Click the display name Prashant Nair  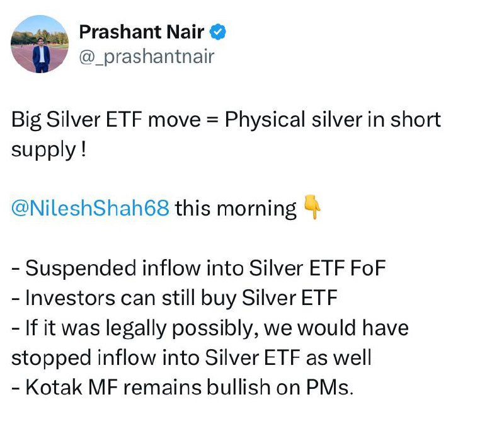pyautogui.click(x=141, y=30)
